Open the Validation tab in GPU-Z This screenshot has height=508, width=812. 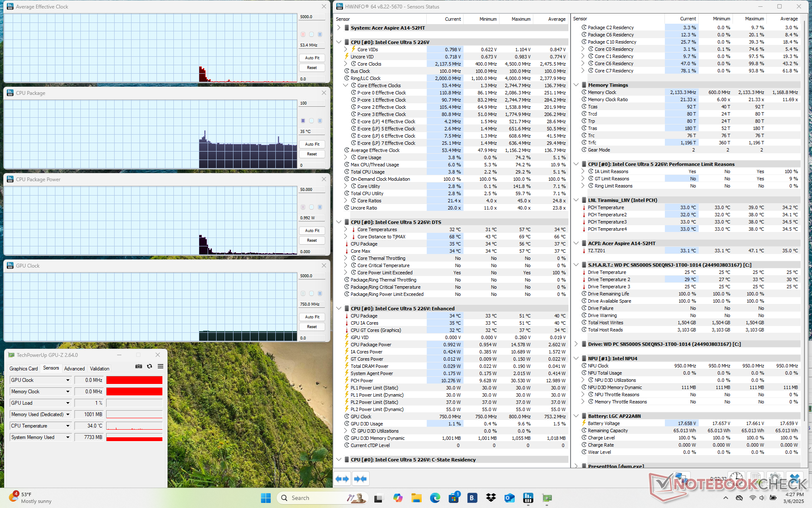[x=99, y=369]
